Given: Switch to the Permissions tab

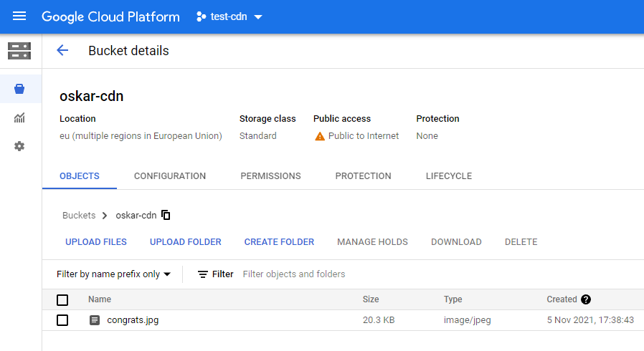Looking at the screenshot, I should 270,176.
